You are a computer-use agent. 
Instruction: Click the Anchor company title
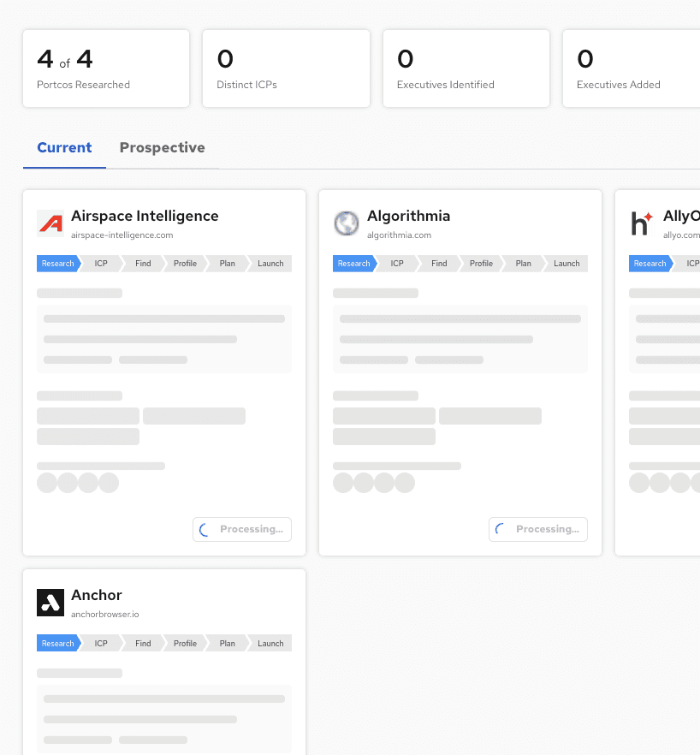pos(97,595)
